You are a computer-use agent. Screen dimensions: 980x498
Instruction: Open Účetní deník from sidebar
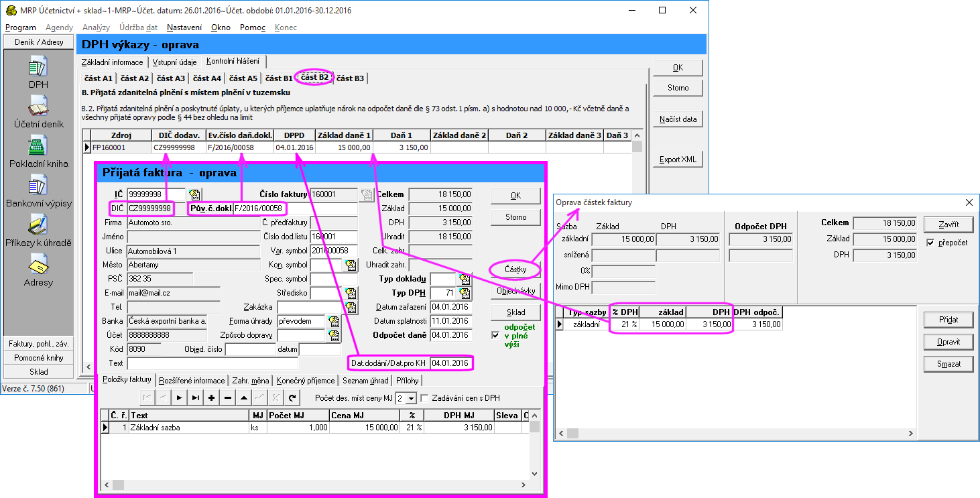(38, 107)
